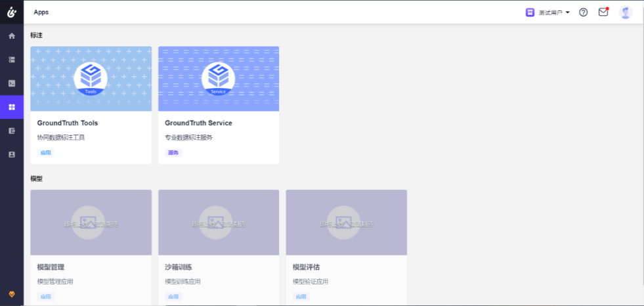Screen dimensions: 644x306
Task: Select the Apps grid icon in the sidebar
Action: [11, 107]
